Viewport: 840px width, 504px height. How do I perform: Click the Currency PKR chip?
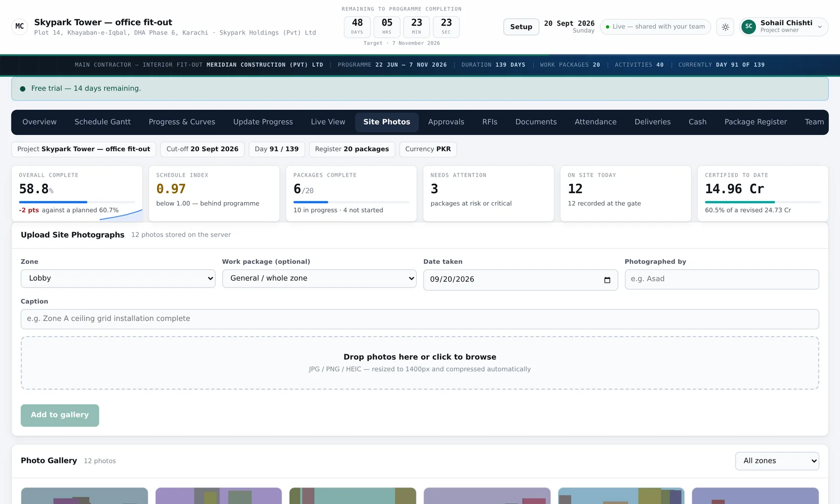pos(428,149)
